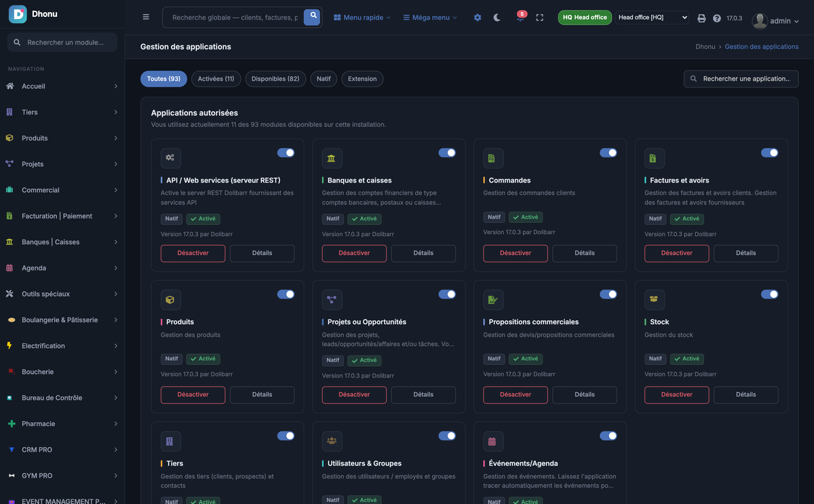Screen dimensions: 814x504
Task: Click the Dhonu logo icon
Action: pyautogui.click(x=18, y=14)
